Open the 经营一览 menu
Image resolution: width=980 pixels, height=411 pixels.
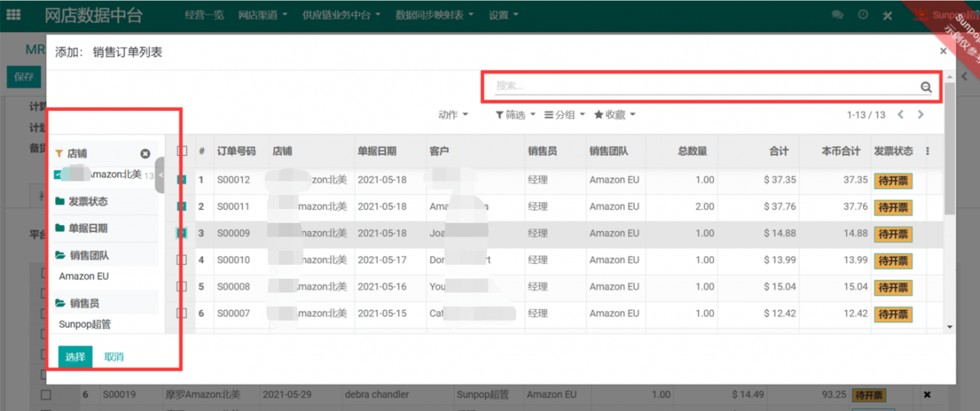pos(204,15)
